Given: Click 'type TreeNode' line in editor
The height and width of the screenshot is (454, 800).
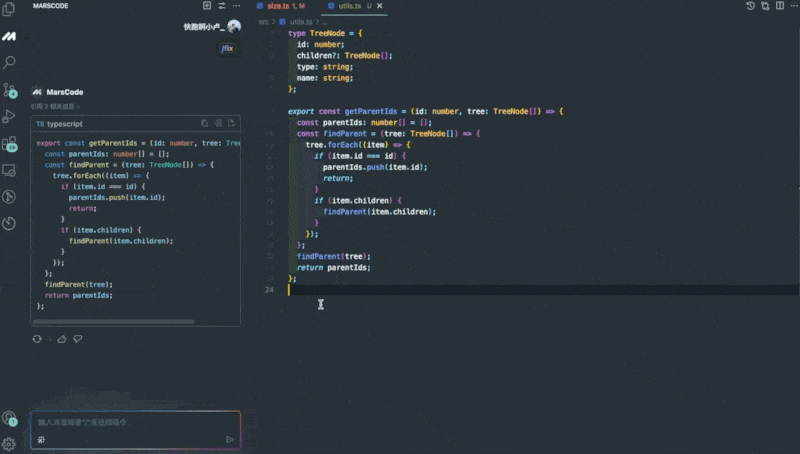Looking at the screenshot, I should click(325, 33).
